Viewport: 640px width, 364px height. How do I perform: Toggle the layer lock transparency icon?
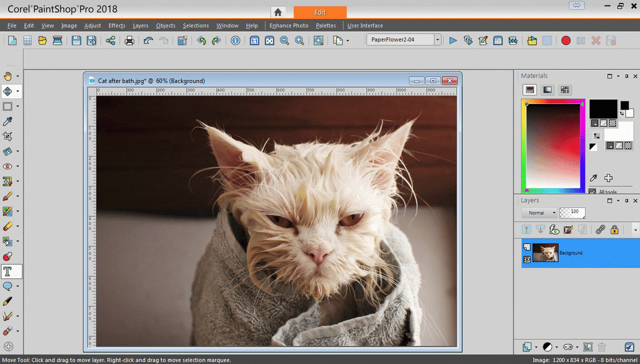pos(614,229)
